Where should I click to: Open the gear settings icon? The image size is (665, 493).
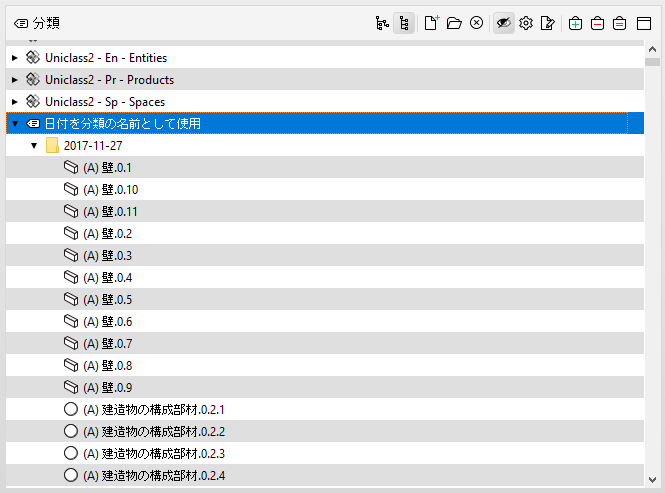[x=526, y=23]
